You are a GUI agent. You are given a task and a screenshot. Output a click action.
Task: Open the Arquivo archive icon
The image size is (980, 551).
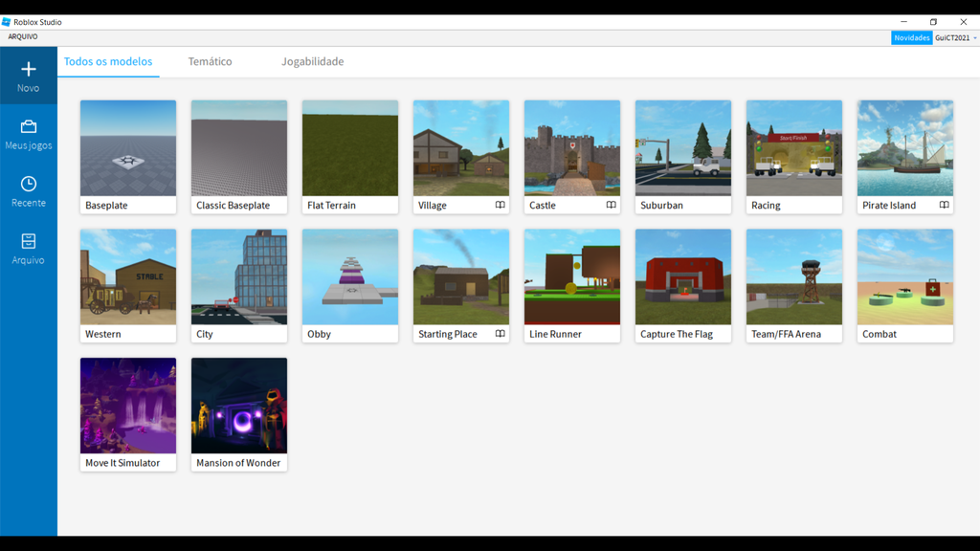28,241
